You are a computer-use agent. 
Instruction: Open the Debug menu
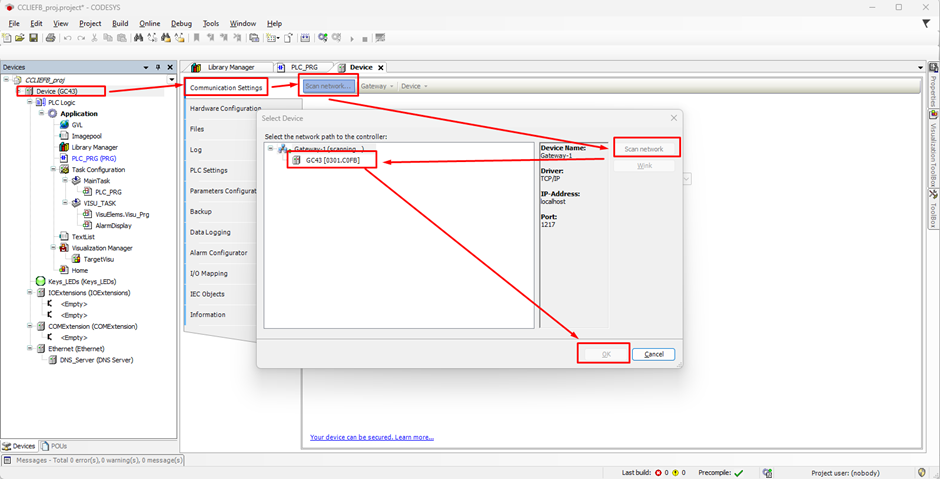pyautogui.click(x=181, y=23)
